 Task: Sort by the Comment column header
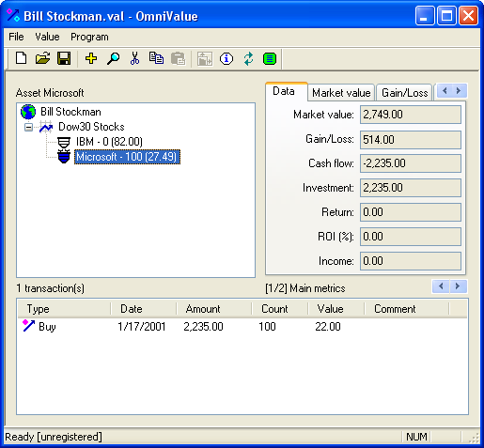(407, 309)
